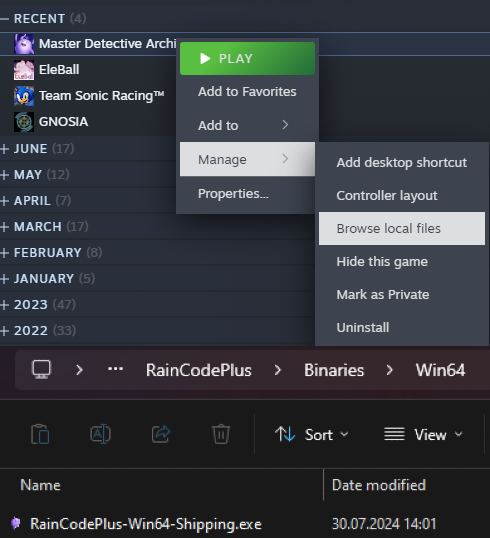The height and width of the screenshot is (538, 490).
Task: Select Hide this game
Action: (402, 261)
